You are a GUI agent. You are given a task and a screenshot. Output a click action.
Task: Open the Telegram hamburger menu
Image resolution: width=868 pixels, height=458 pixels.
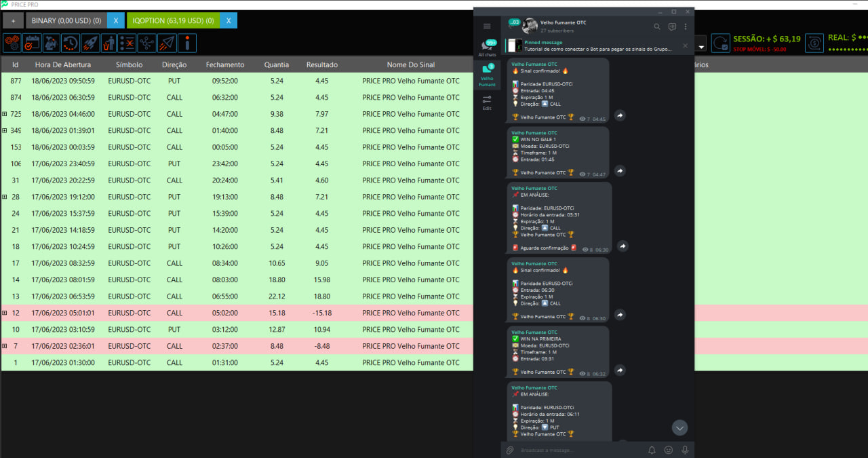tap(487, 26)
